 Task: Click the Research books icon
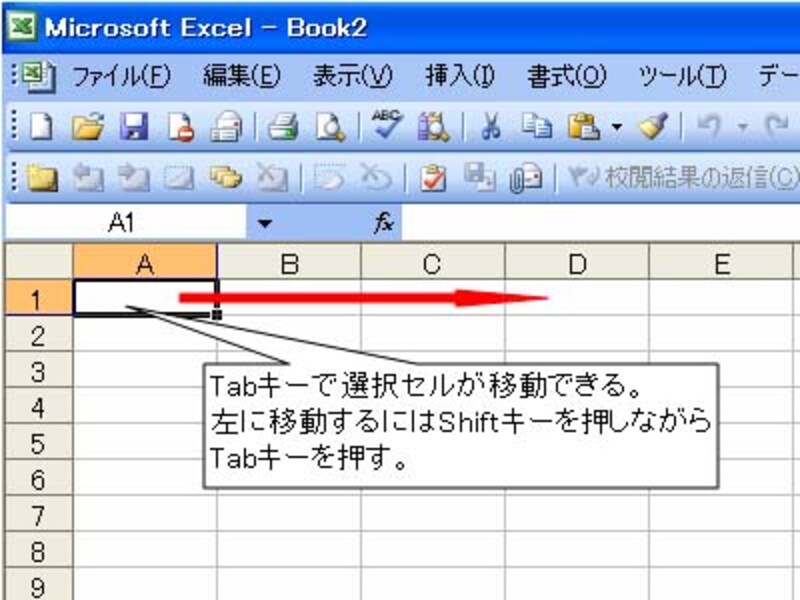[x=433, y=126]
